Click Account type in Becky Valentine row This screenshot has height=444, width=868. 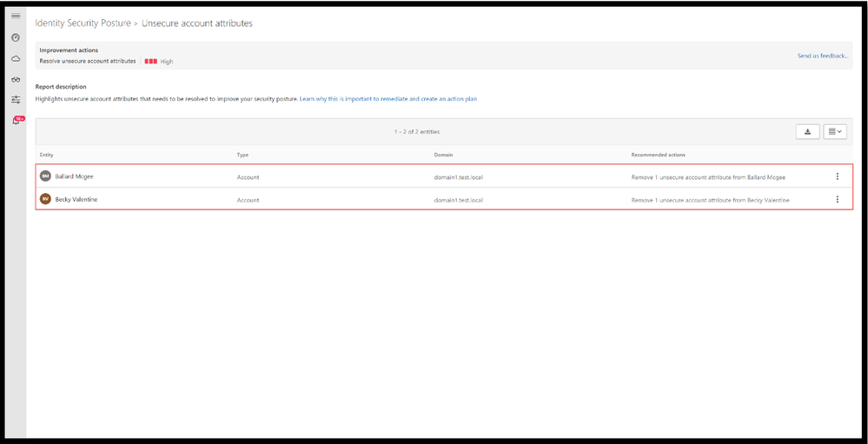(248, 200)
